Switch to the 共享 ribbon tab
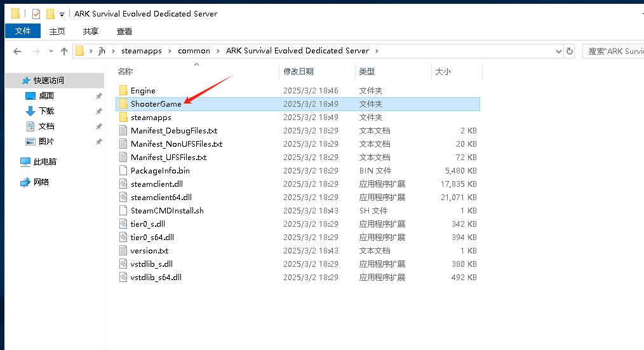Viewport: 644px width, 350px height. coord(91,31)
